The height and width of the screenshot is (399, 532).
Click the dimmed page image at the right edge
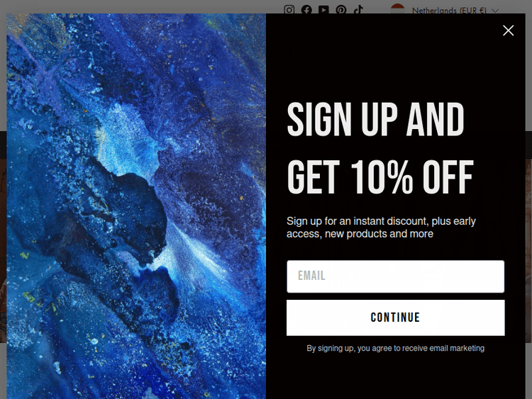pos(528,251)
